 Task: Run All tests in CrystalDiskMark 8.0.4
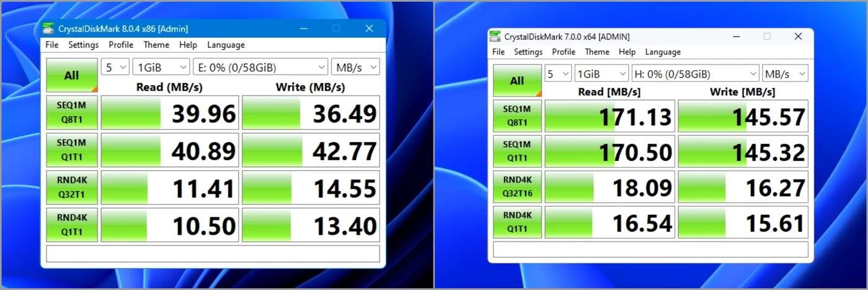(x=72, y=75)
